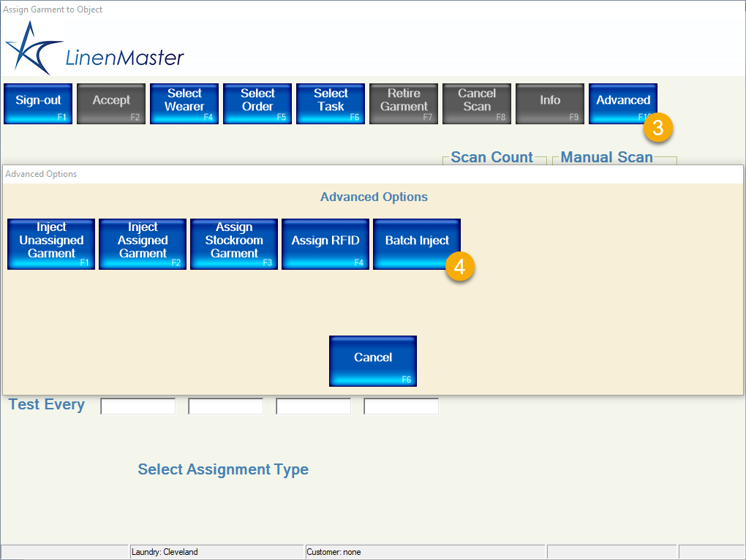
Task: Click the Sign-out button
Action: [x=38, y=103]
